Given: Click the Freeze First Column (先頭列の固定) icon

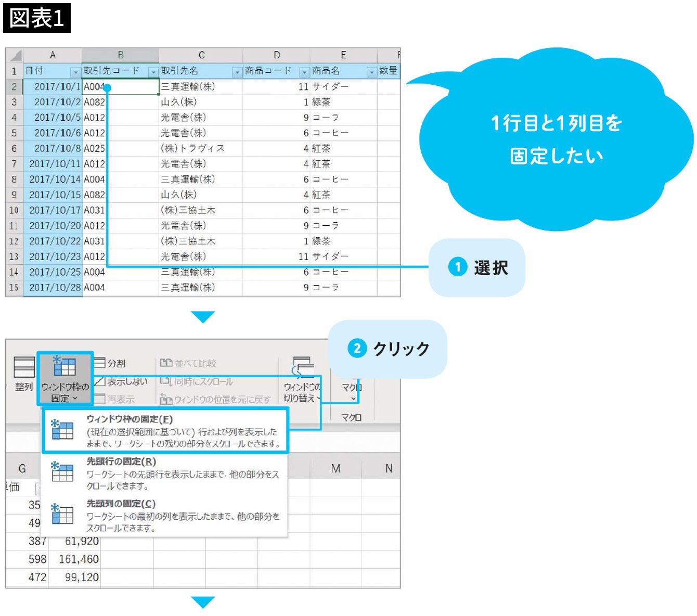Looking at the screenshot, I should 62,514.
